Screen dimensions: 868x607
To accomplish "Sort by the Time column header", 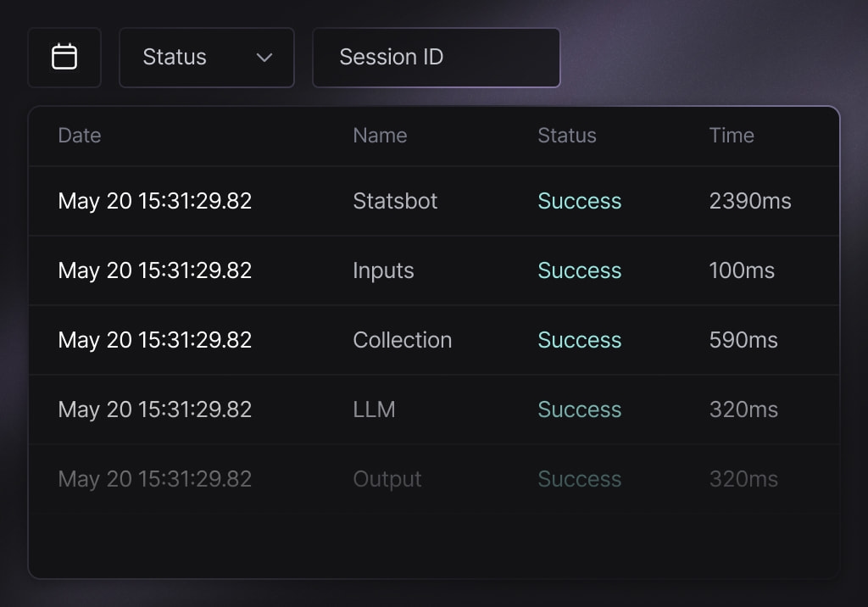I will 732,136.
